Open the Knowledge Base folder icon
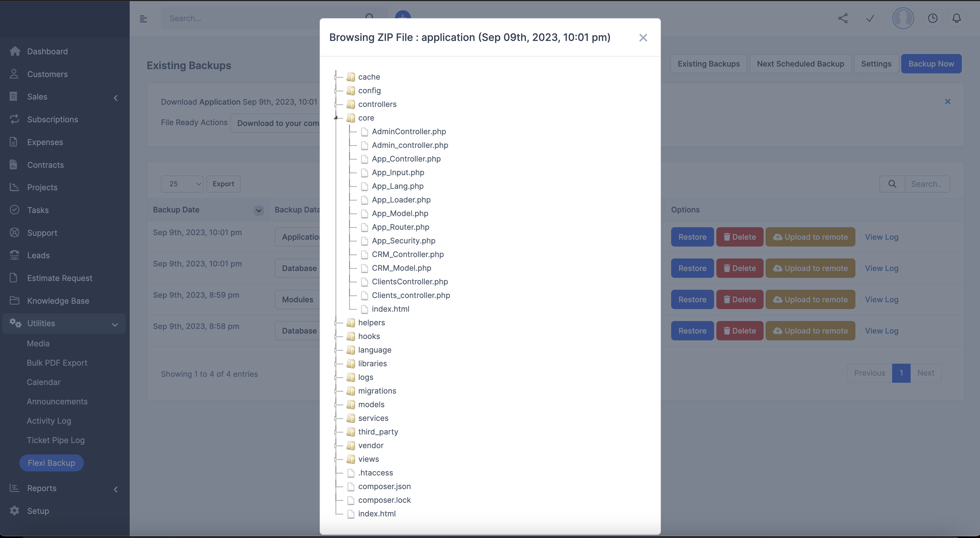This screenshot has width=980, height=538. [x=15, y=301]
